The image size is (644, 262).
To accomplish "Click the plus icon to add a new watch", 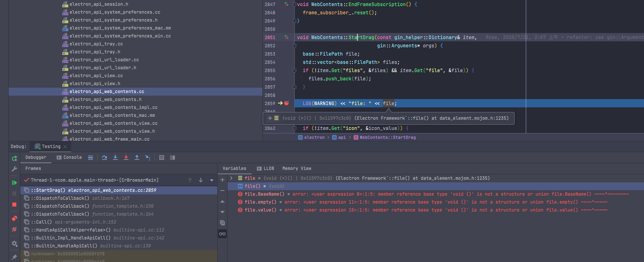I will pyautogui.click(x=222, y=180).
